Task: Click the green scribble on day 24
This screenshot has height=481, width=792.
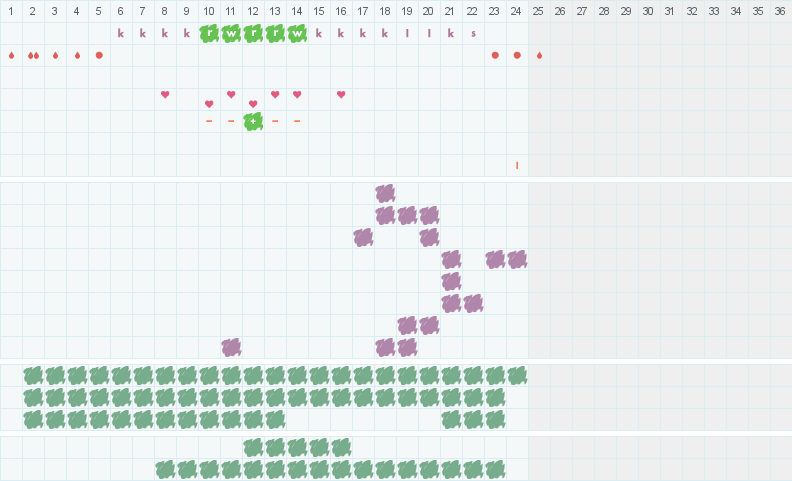Action: pyautogui.click(x=517, y=375)
